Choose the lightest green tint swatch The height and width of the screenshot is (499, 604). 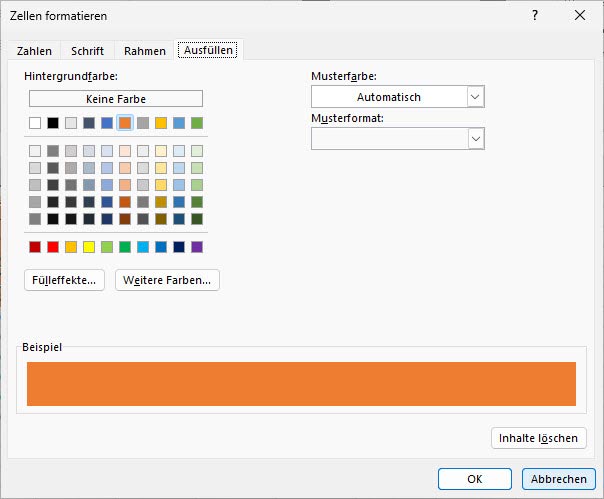[x=197, y=151]
